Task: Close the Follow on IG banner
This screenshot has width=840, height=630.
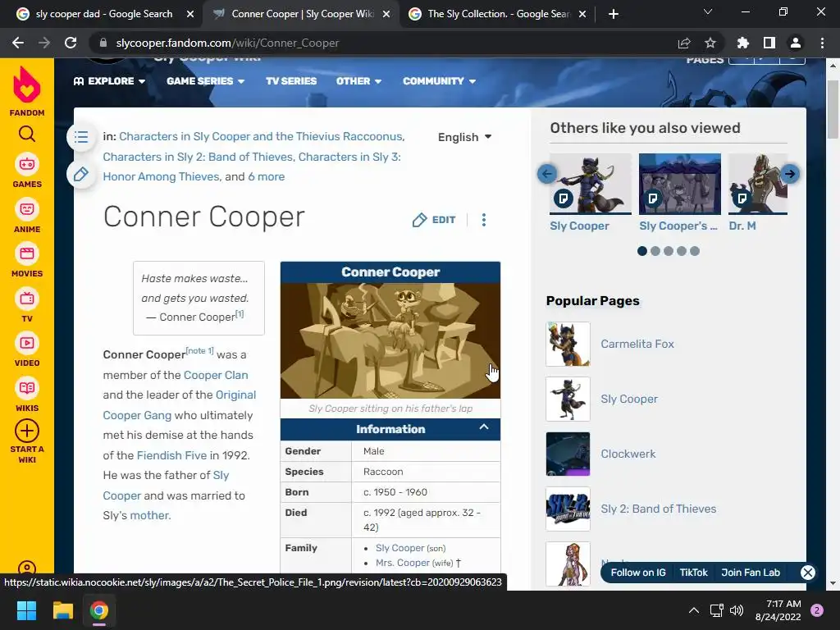Action: point(808,573)
